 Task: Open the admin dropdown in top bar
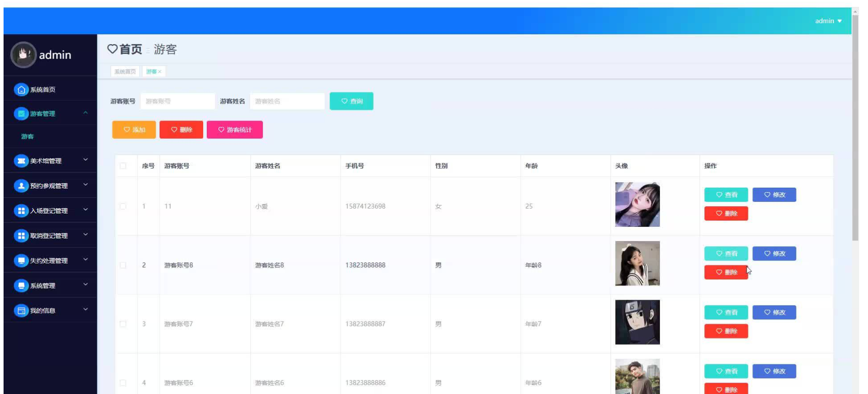(x=828, y=21)
